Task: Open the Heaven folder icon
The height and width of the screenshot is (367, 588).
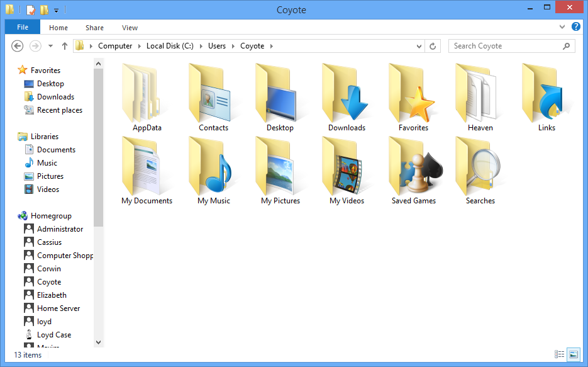Action: tap(476, 93)
